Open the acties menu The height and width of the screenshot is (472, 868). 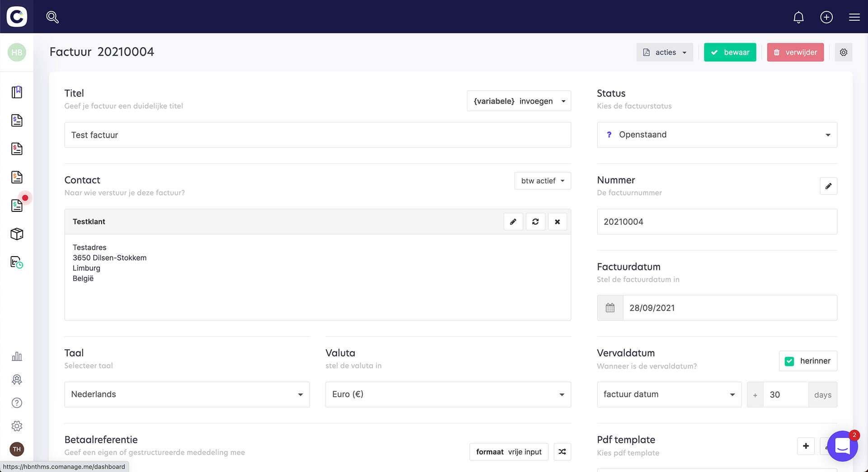(x=665, y=52)
